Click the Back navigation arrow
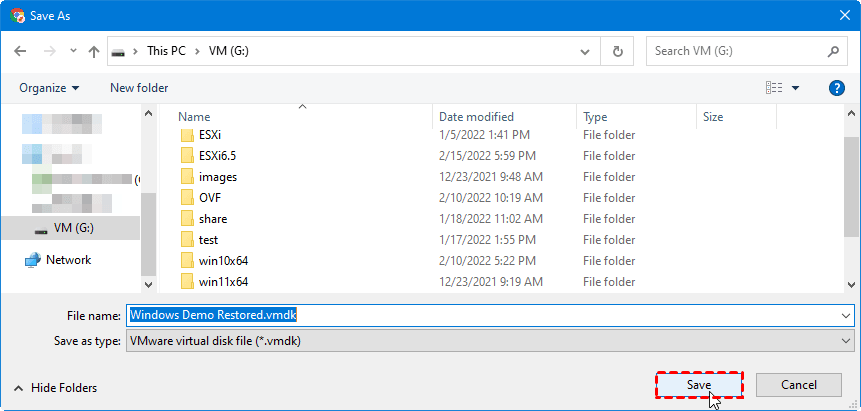861x411 pixels. [x=20, y=51]
